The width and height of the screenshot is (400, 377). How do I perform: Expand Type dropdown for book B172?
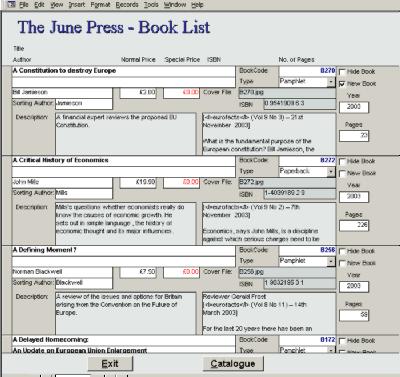point(331,350)
